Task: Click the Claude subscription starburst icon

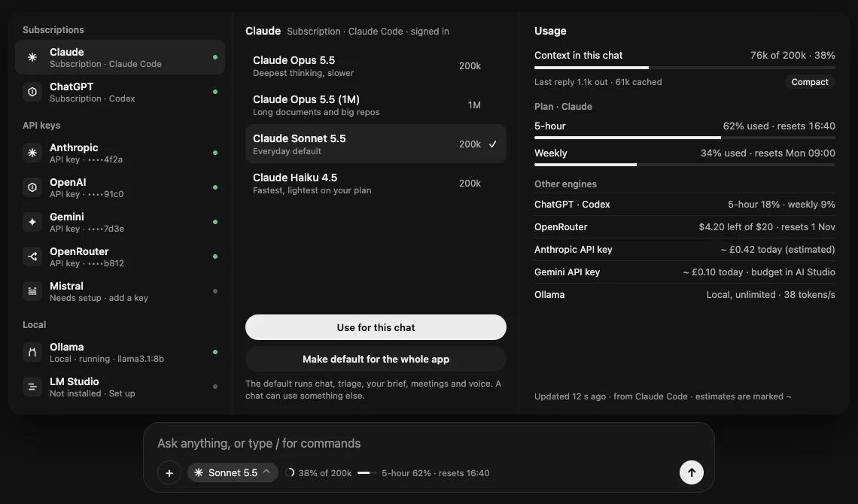Action: point(32,57)
